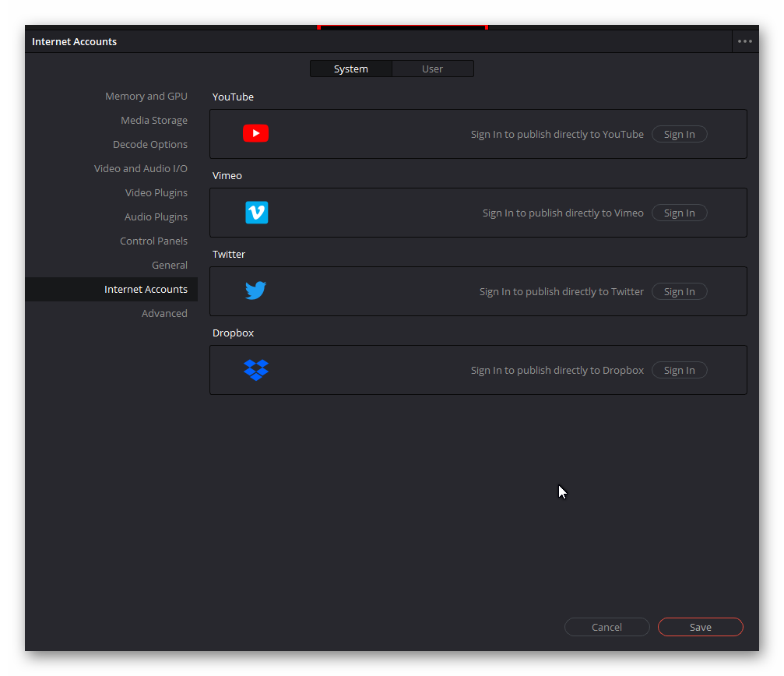The width and height of the screenshot is (784, 676).
Task: Click the Twitter bird icon
Action: click(255, 291)
